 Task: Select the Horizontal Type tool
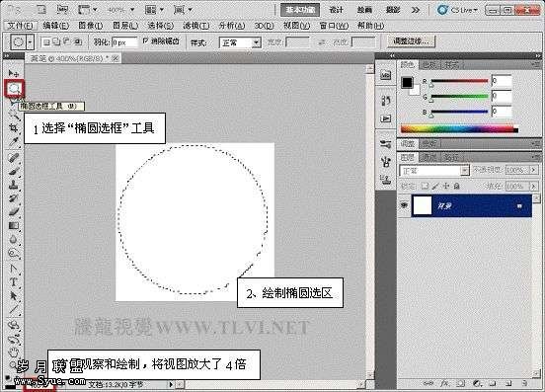14,282
